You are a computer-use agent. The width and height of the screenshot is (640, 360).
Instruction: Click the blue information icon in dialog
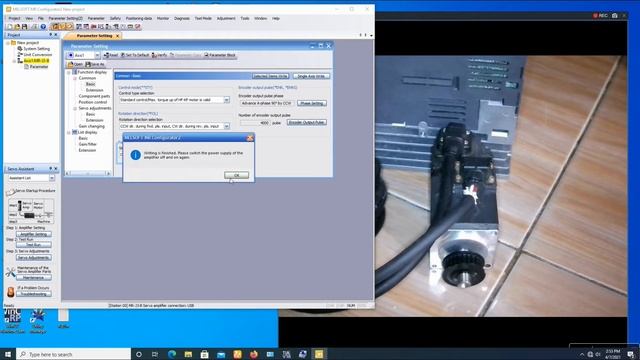click(136, 155)
